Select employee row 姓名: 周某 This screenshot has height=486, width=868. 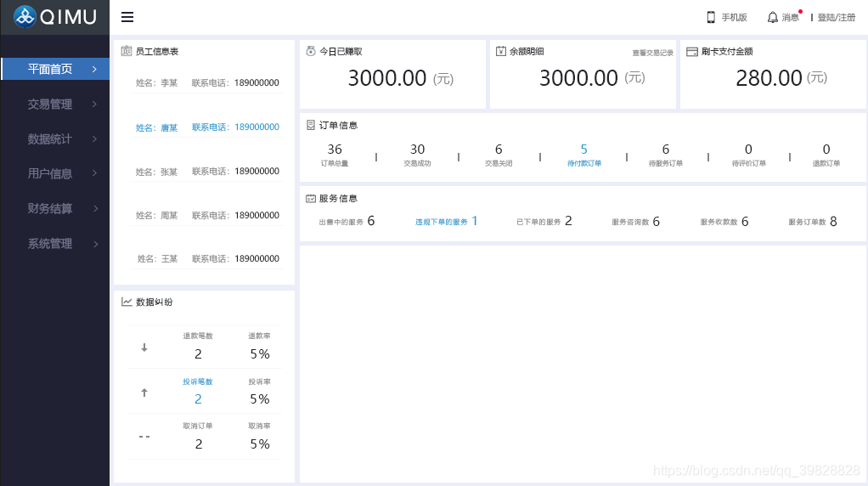pyautogui.click(x=207, y=215)
